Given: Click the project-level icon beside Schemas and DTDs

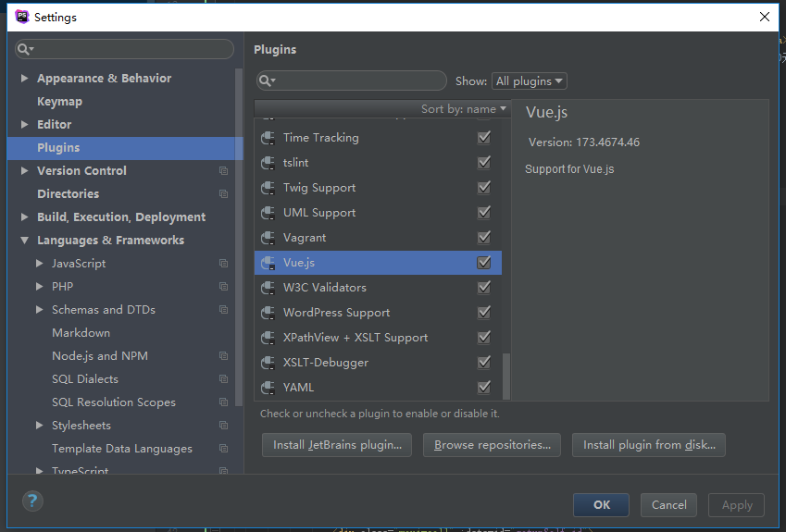Looking at the screenshot, I should point(223,310).
